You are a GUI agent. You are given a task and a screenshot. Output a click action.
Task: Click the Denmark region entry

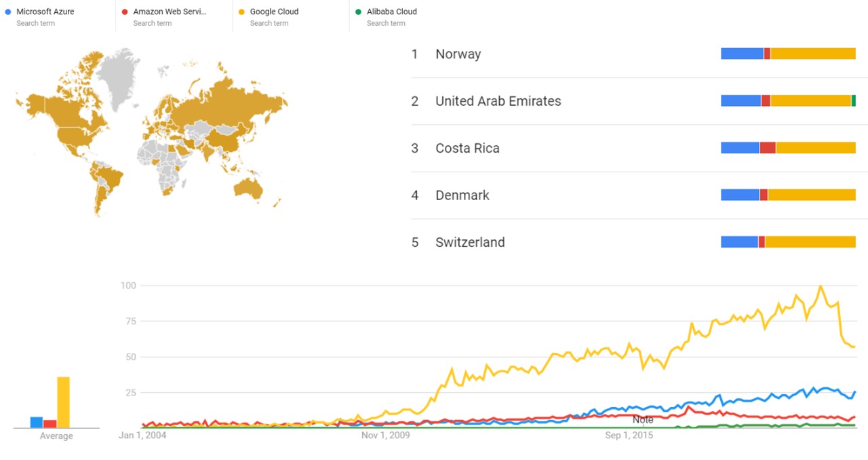462,195
